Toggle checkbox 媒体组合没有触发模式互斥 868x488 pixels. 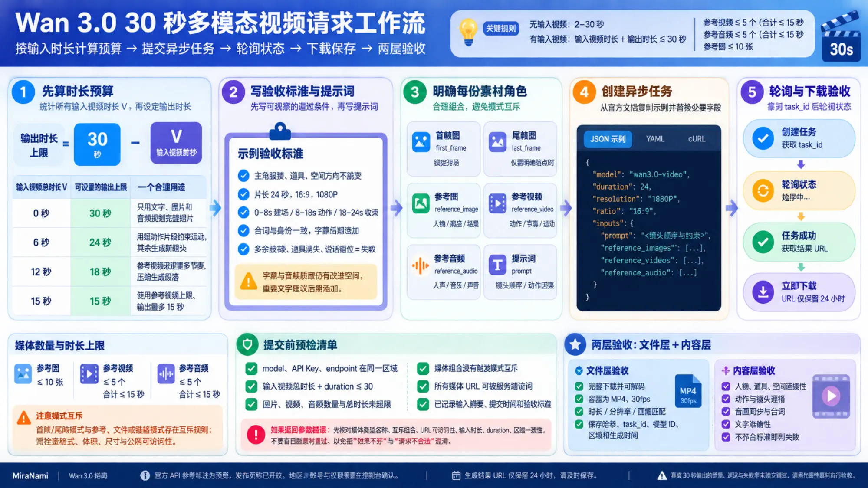423,368
